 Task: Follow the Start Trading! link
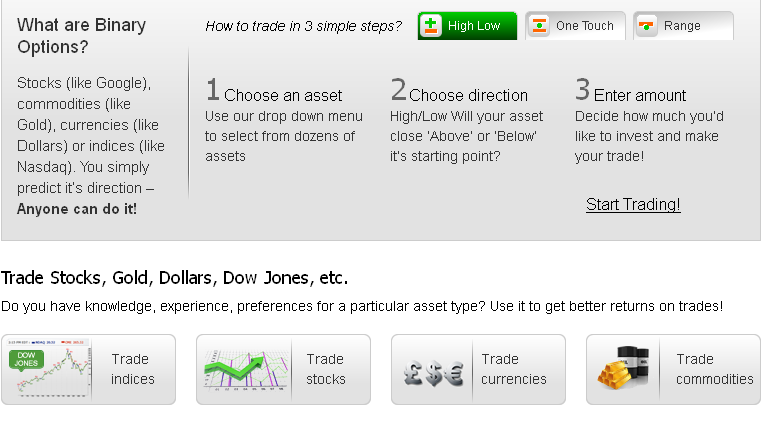click(x=633, y=204)
